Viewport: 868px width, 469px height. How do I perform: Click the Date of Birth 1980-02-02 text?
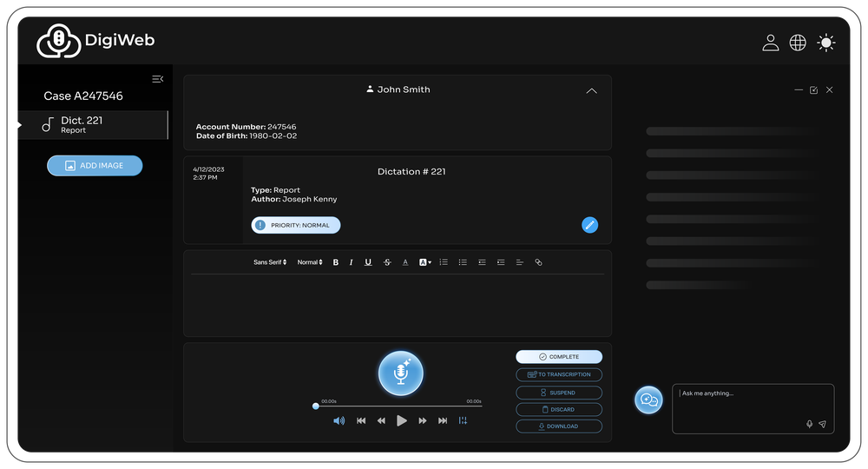(247, 135)
